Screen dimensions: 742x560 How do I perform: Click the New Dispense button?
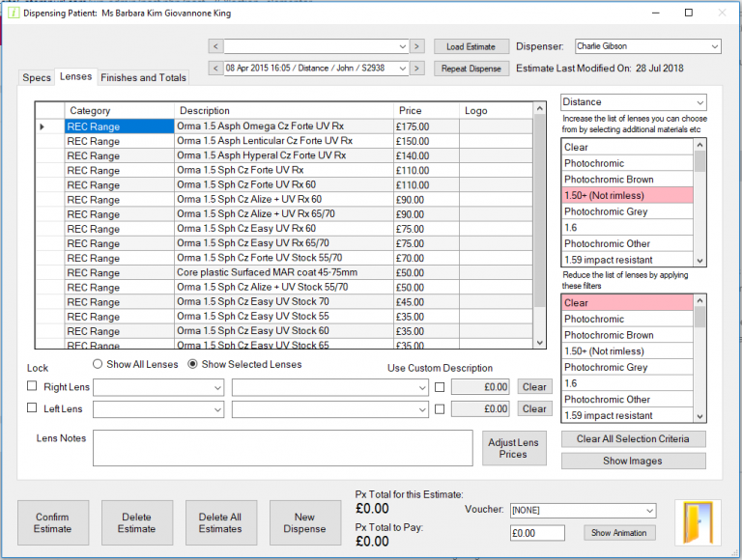[304, 522]
